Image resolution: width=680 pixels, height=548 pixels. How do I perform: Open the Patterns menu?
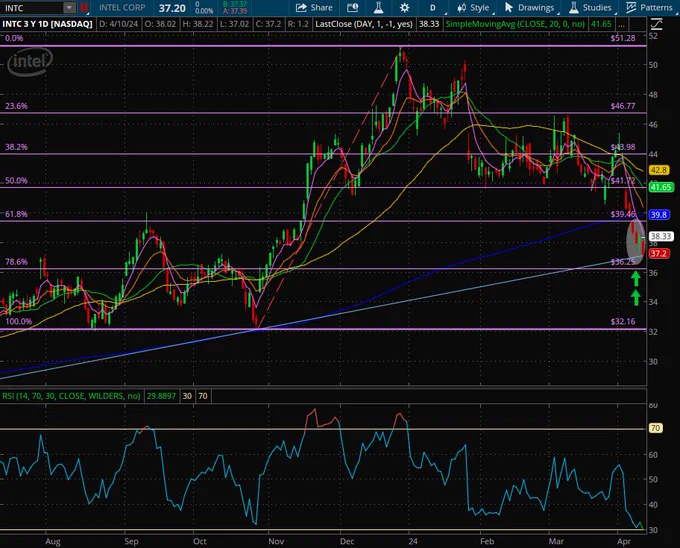tap(649, 8)
